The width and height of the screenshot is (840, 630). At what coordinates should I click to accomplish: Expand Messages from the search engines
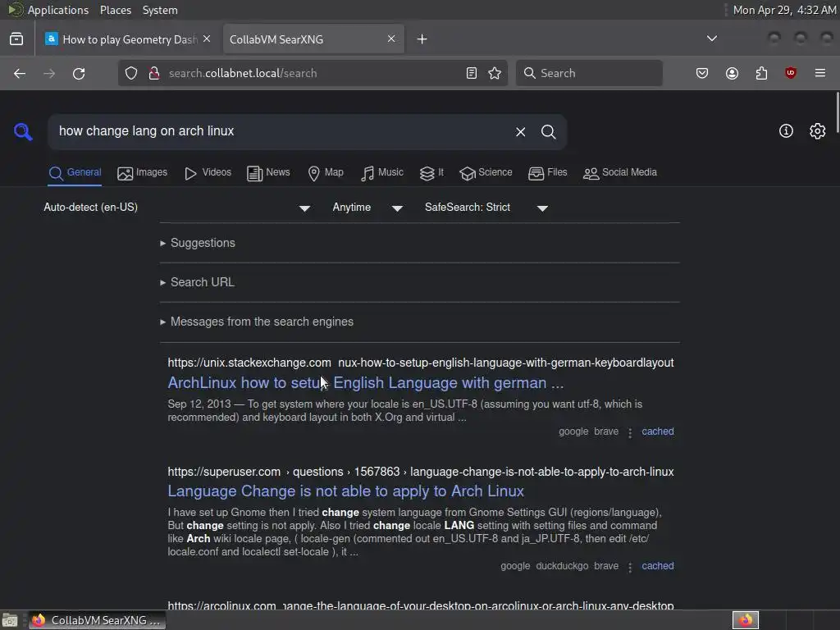pos(257,322)
